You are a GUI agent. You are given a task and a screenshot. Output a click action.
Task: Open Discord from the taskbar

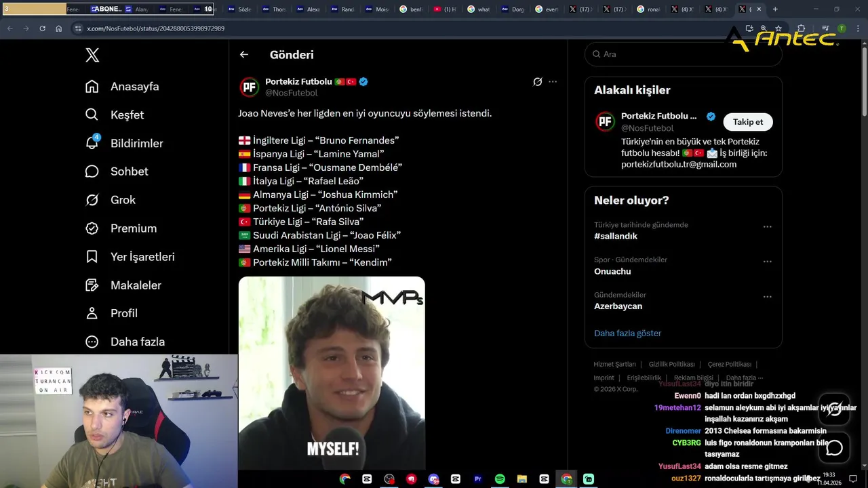click(433, 479)
